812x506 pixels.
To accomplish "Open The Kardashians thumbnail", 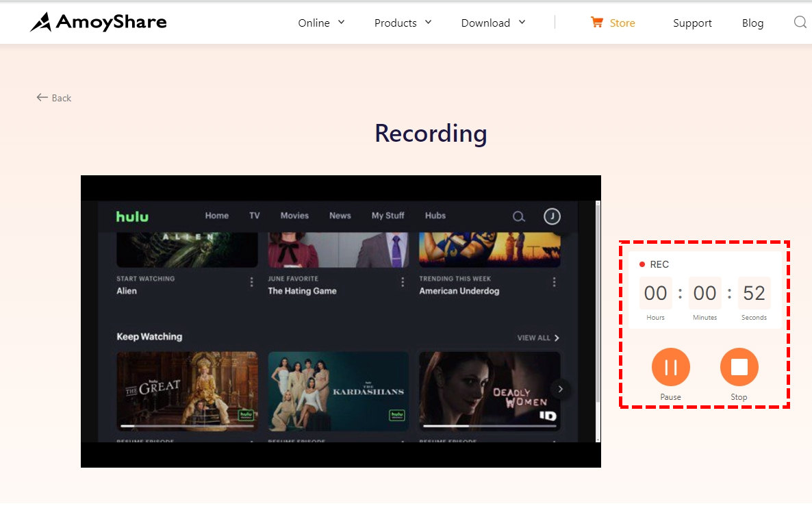I will [338, 391].
